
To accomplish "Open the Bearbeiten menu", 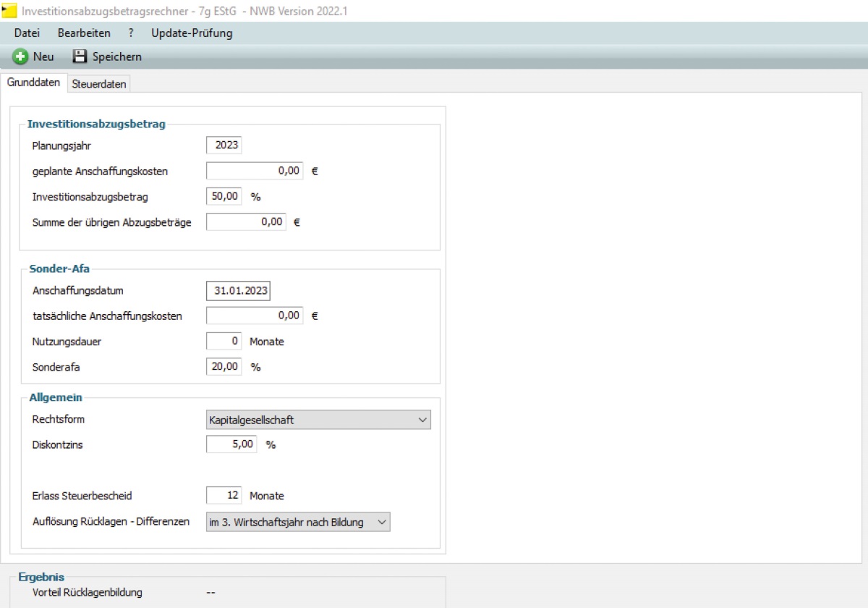I will tap(84, 33).
